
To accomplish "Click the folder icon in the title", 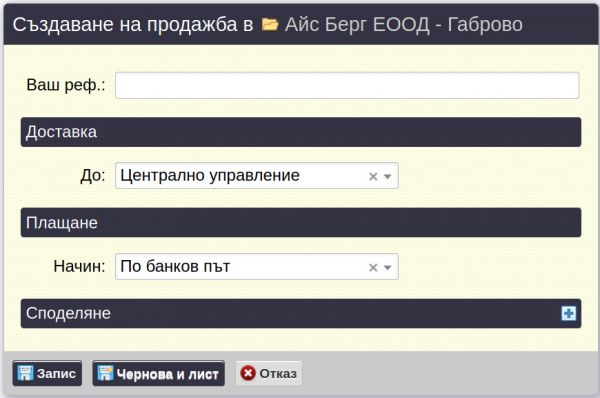I will point(270,24).
